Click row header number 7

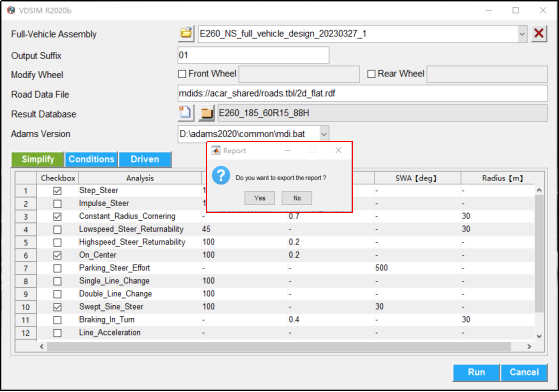(x=26, y=268)
